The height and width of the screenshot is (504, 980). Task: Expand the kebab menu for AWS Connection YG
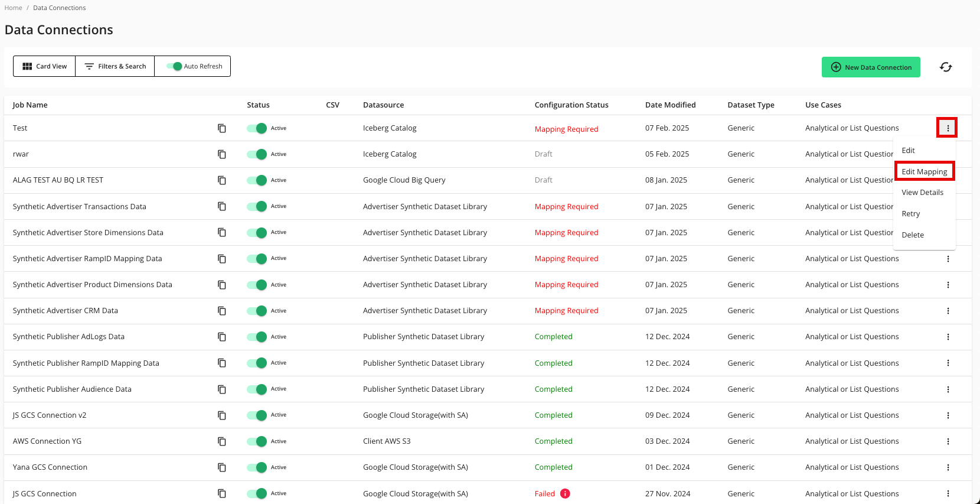pyautogui.click(x=948, y=441)
